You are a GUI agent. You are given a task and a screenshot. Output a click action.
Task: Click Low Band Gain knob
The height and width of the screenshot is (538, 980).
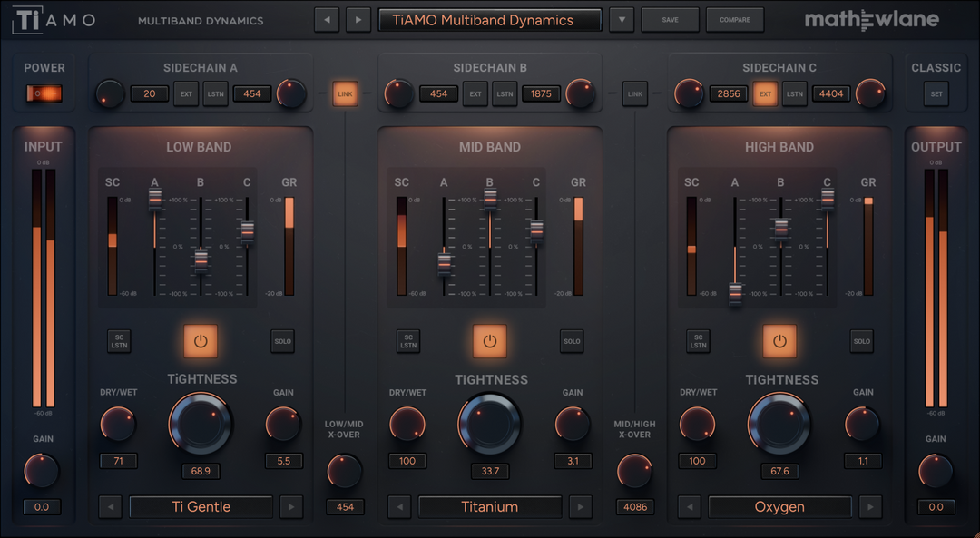click(283, 425)
